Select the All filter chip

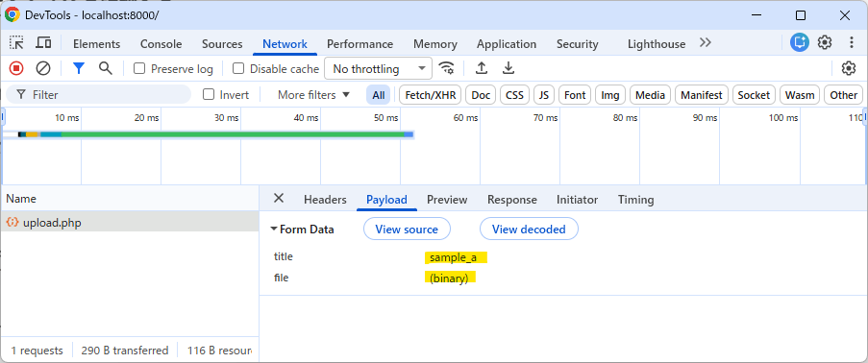coord(378,95)
